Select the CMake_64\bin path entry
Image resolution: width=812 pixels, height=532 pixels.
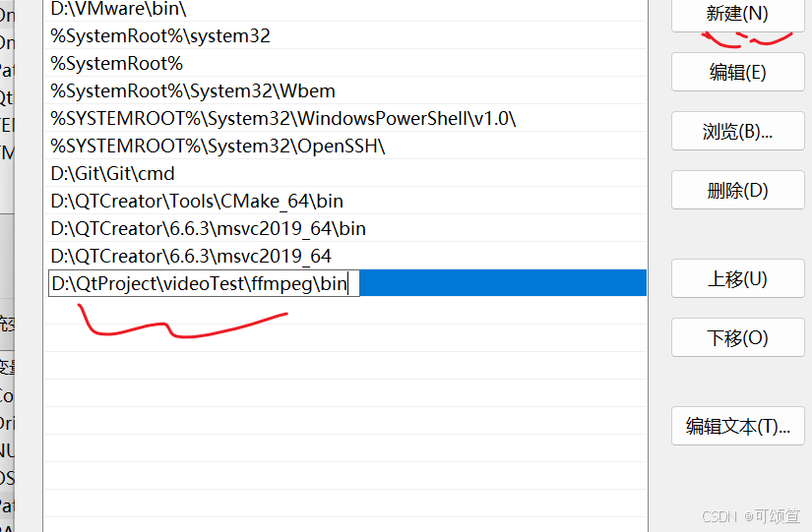345,201
